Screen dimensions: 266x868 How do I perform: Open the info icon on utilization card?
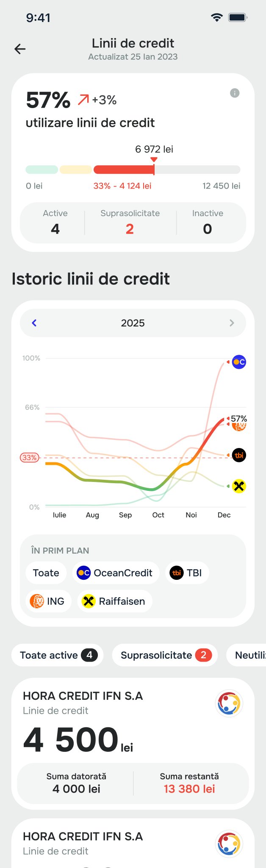tap(235, 93)
